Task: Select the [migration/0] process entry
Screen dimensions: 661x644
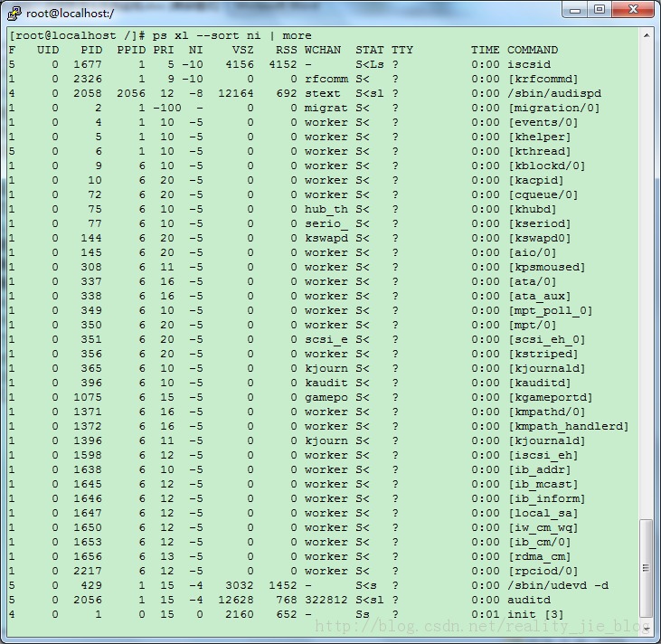Action: (x=554, y=108)
